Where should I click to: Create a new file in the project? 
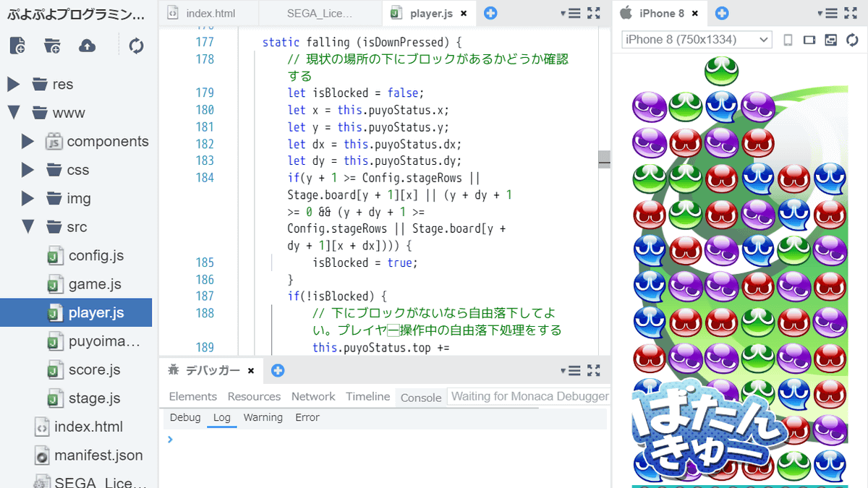(16, 45)
